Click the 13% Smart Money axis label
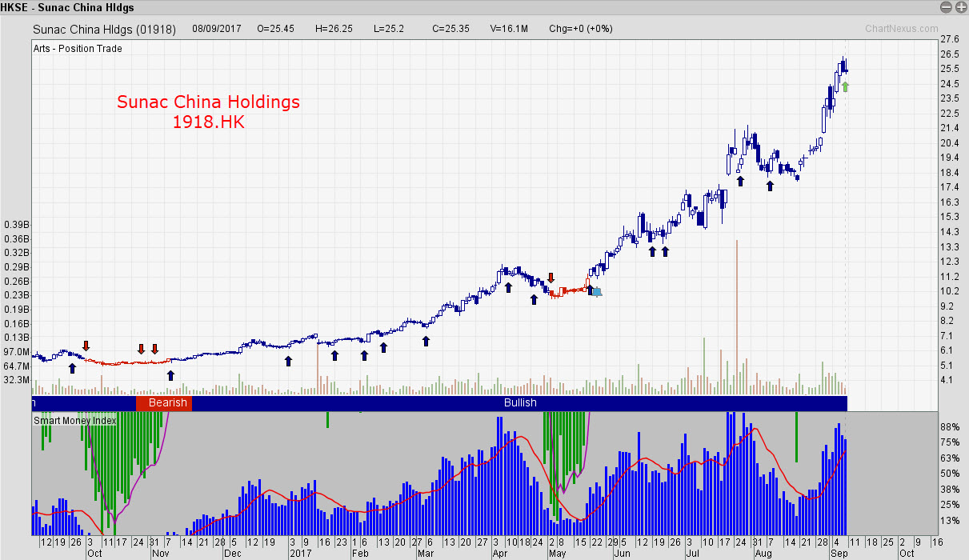This screenshot has height=560, width=969. [x=949, y=521]
